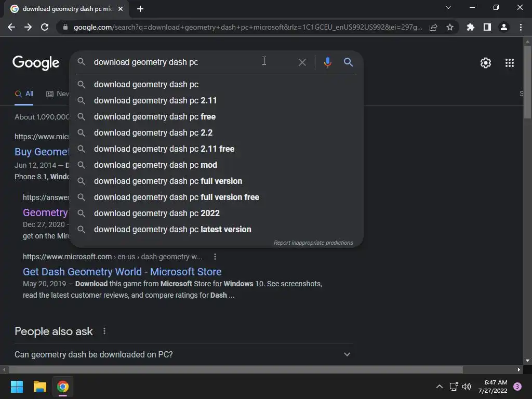The width and height of the screenshot is (532, 399).
Task: Open the Windows Start menu
Action: point(17,387)
